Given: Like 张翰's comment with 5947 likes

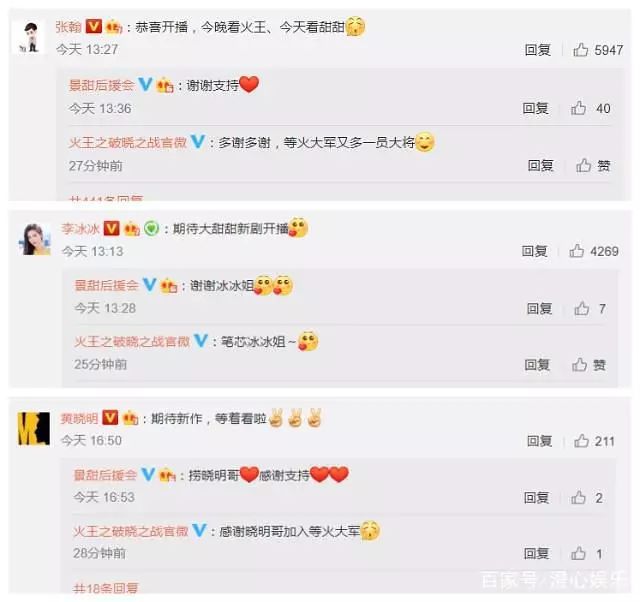Looking at the screenshot, I should tap(598, 50).
